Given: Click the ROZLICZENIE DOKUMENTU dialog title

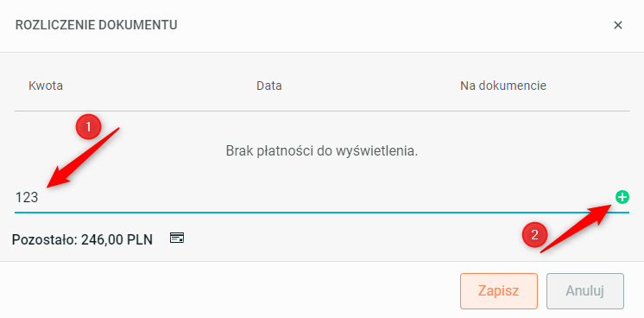Looking at the screenshot, I should [96, 25].
